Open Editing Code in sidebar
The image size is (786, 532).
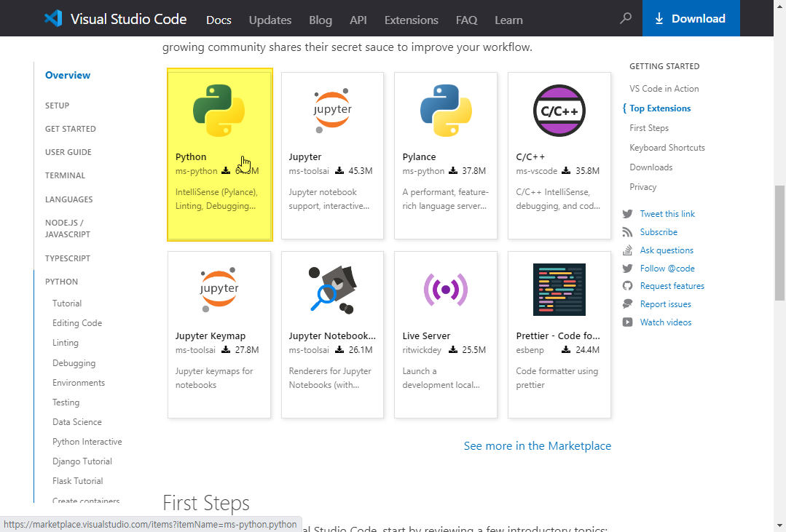tap(77, 323)
